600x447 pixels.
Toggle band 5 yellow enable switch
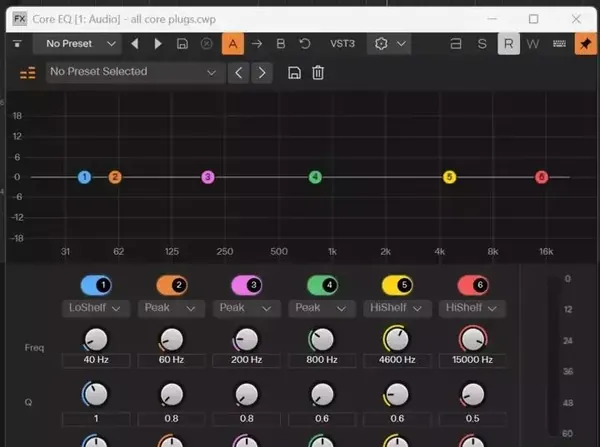(x=397, y=285)
